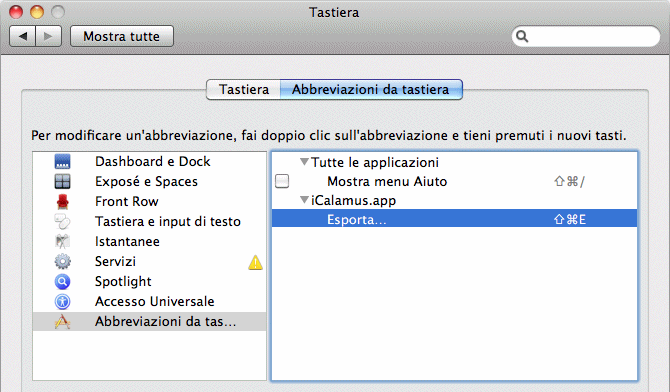Toggle the Mostra menu Aiuto checkbox

282,181
